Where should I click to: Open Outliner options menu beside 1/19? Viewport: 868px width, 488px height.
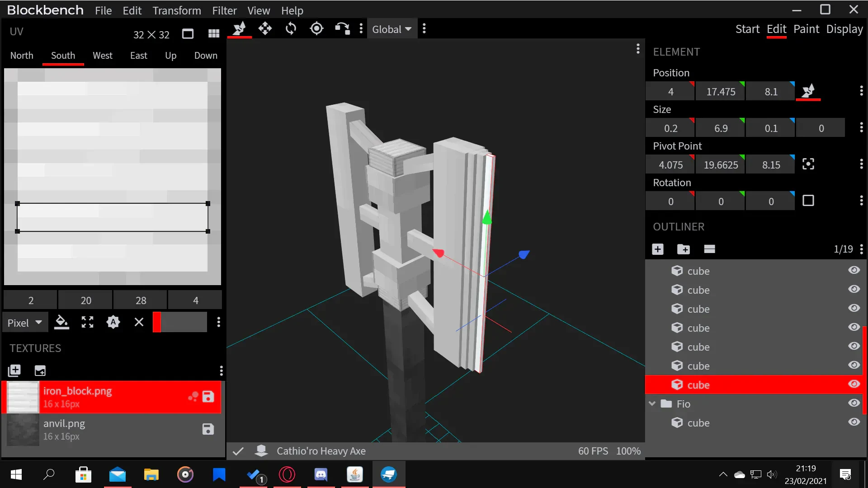[861, 249]
